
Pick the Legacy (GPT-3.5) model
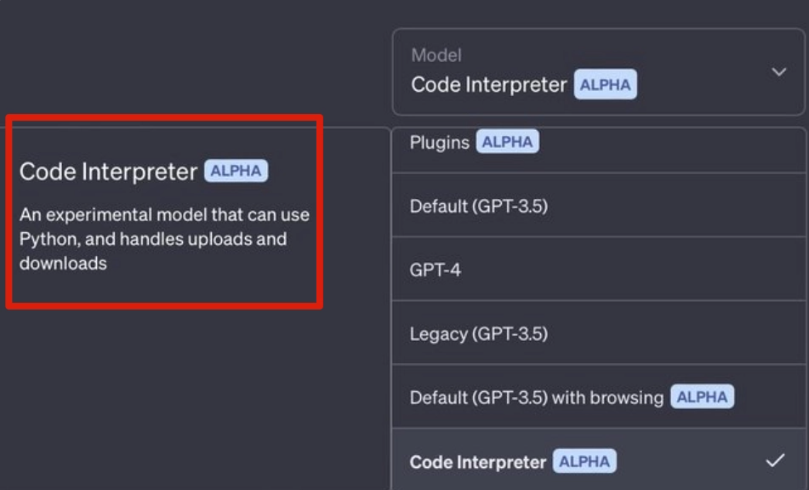click(x=478, y=333)
